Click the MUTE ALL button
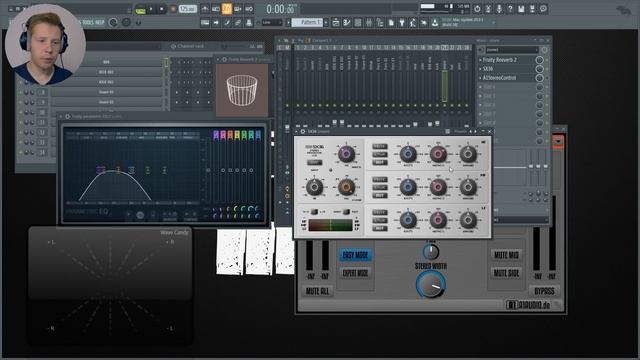Screen dimensions: 640x360 [317, 291]
